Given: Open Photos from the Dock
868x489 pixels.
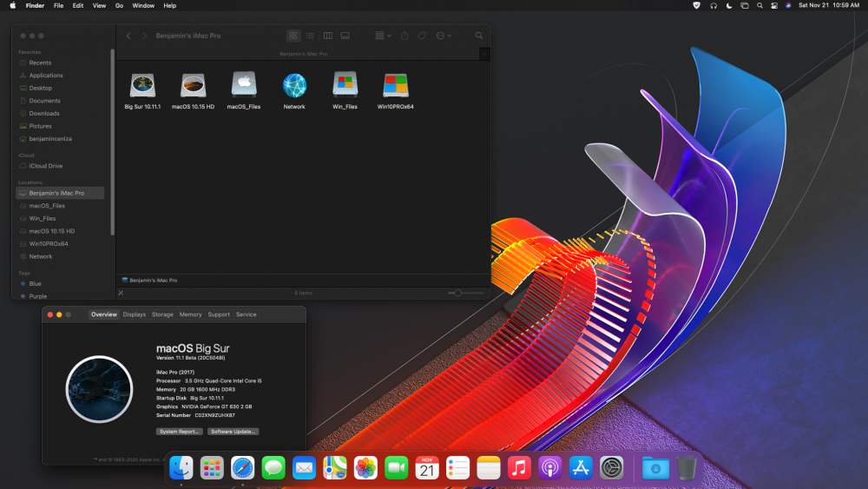Looking at the screenshot, I should [365, 468].
